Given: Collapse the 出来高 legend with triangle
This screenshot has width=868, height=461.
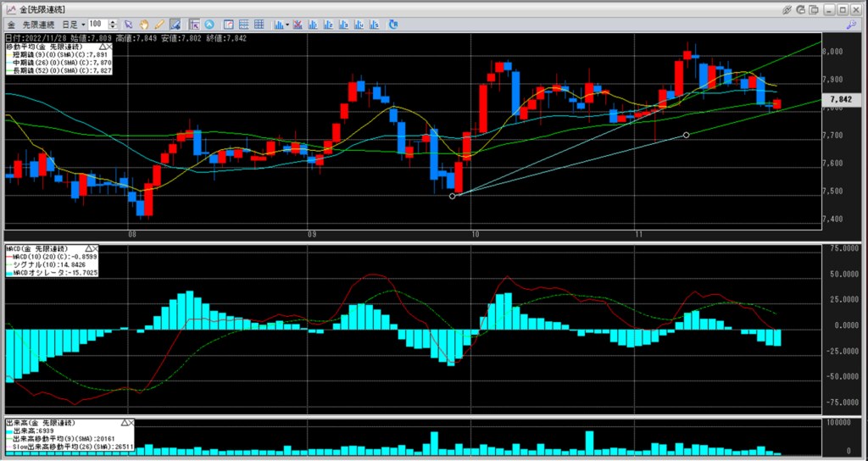Looking at the screenshot, I should (124, 423).
